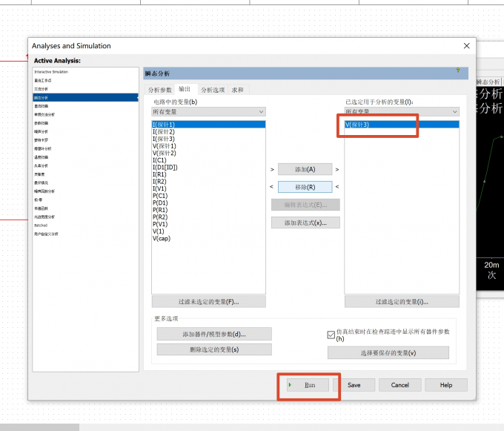Viewport: 504px width, 431px height.
Task: Close the Analyses and Simulation dialog
Action: pos(467,46)
